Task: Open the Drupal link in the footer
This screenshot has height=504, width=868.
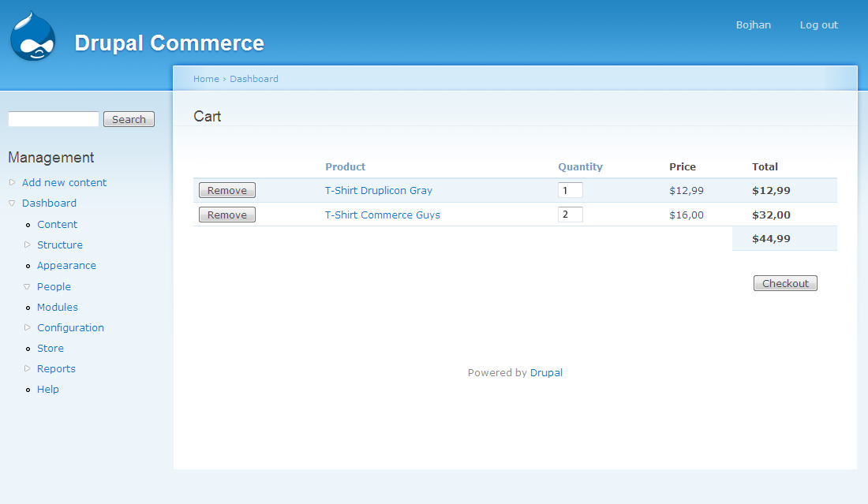Action: click(x=546, y=371)
